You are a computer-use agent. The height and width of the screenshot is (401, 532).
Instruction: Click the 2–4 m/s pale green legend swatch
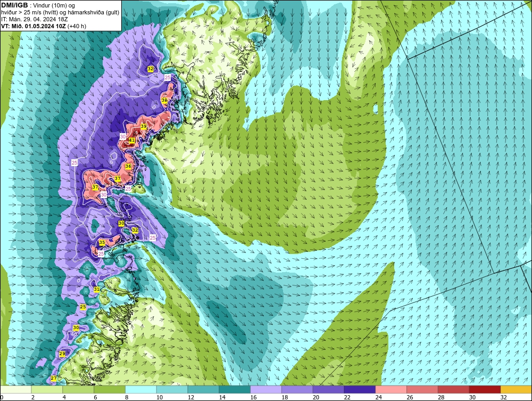[47, 389]
